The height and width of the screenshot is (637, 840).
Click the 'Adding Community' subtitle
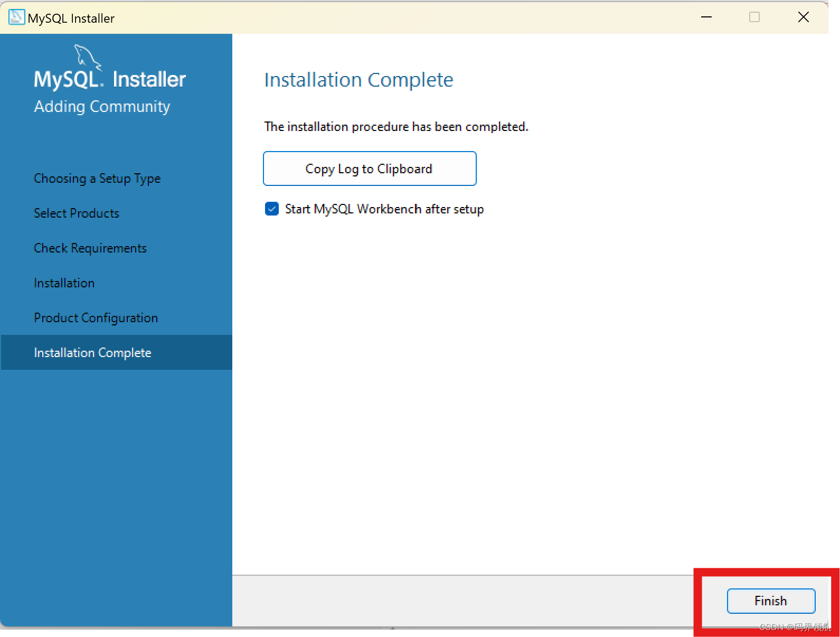(102, 107)
